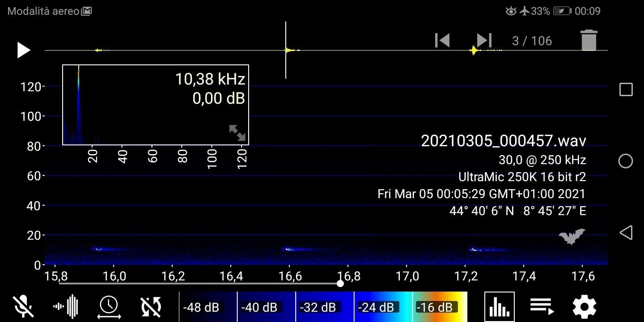The height and width of the screenshot is (322, 644).
Task: Tap the Android recent apps square button
Action: point(626,89)
